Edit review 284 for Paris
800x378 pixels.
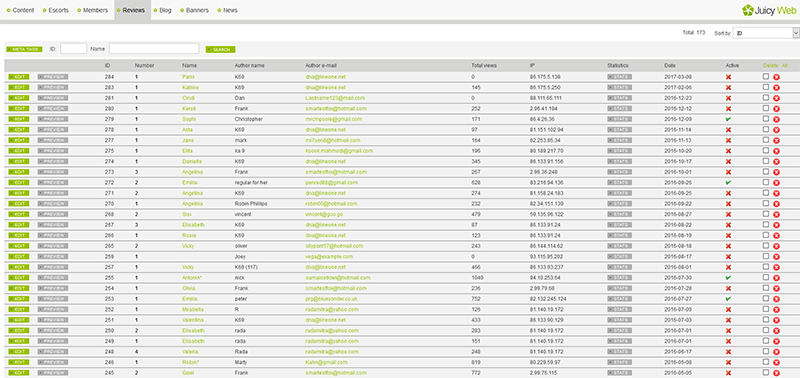click(18, 77)
